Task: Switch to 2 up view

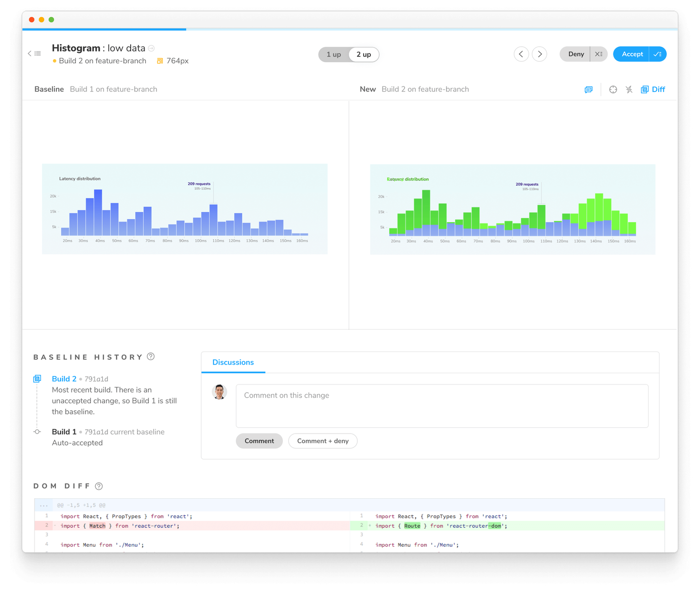Action: click(364, 54)
